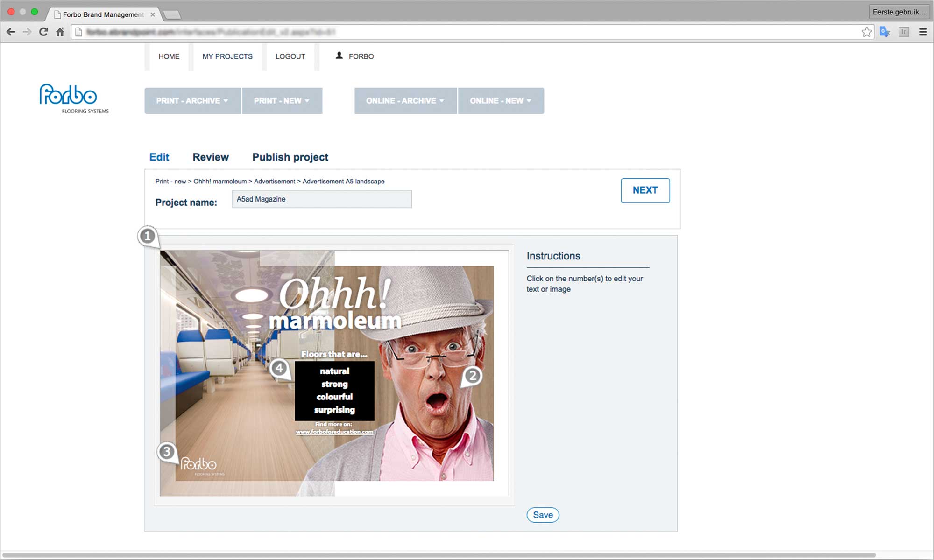Expand the PRINT - NEW dropdown
Viewport: 934px width, 560px height.
[282, 100]
